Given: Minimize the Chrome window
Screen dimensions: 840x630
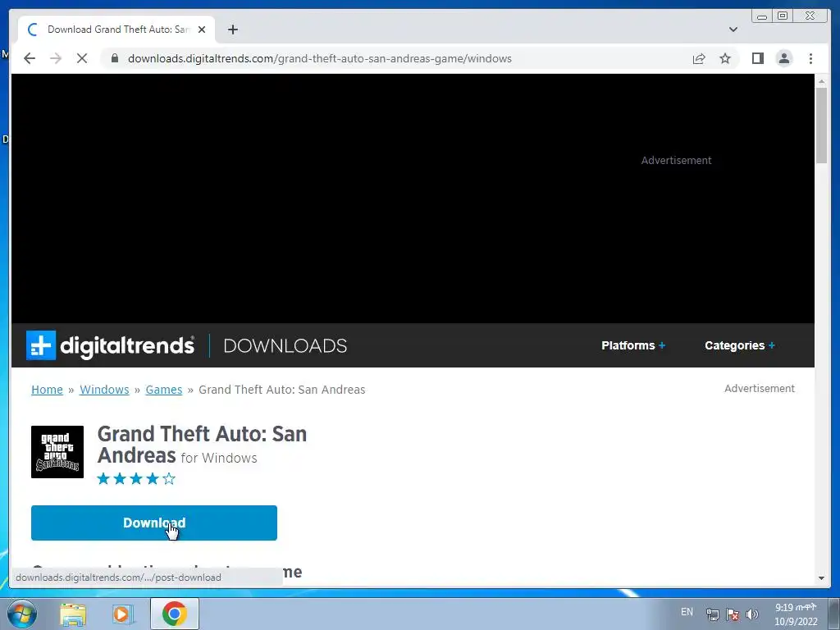Looking at the screenshot, I should (762, 16).
